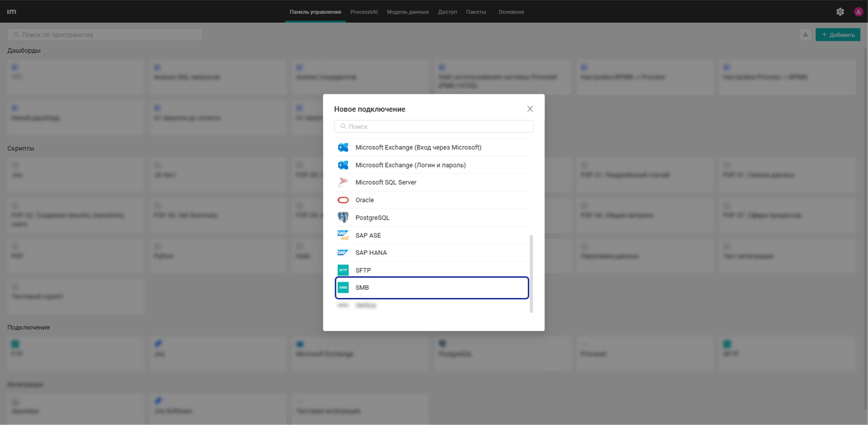The width and height of the screenshot is (868, 425).
Task: Switch to the ProcesetAI tab
Action: [x=364, y=12]
